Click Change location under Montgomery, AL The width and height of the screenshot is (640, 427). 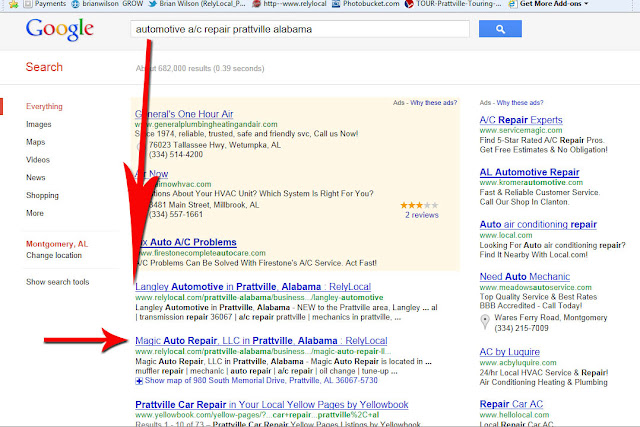click(x=54, y=255)
